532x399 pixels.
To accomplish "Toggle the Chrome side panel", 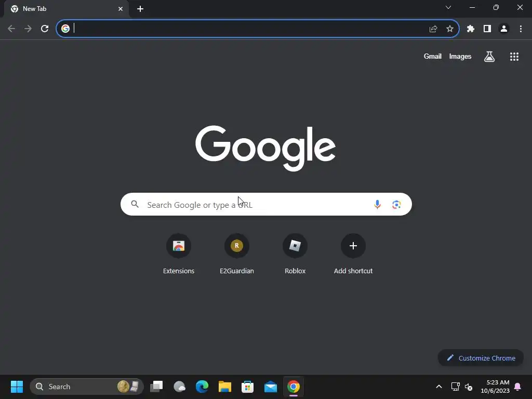I will (487, 29).
